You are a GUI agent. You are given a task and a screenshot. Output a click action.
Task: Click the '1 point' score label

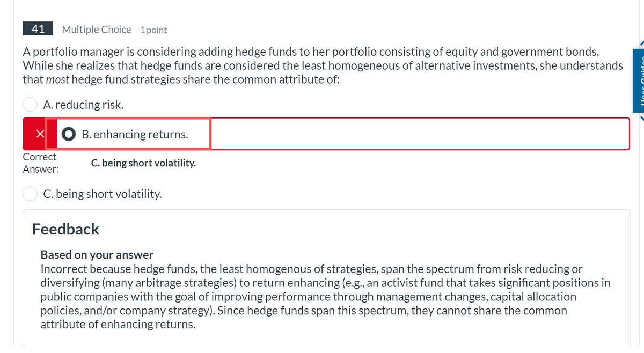click(x=153, y=30)
